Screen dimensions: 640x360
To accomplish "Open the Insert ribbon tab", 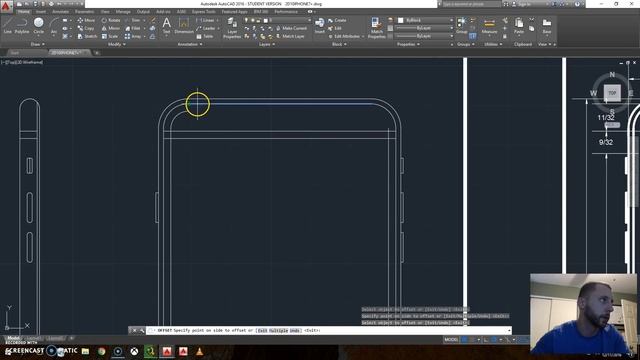I will 41,11.
